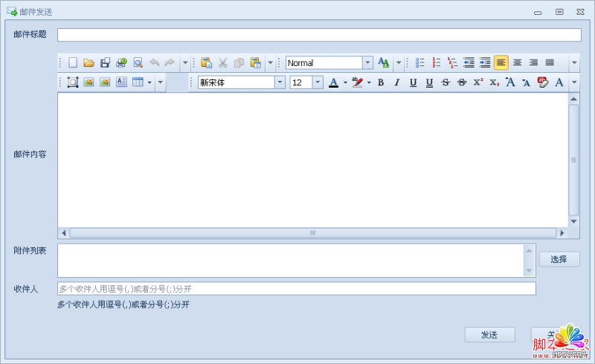Click the 选择 attachment select button

559,259
